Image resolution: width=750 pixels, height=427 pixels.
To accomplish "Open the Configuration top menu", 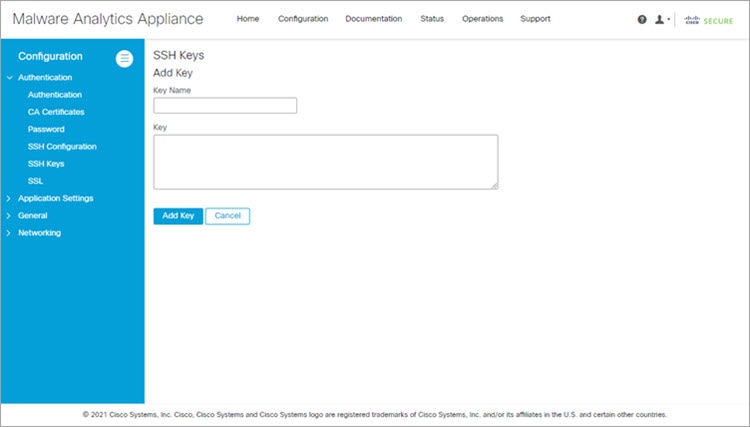I will (x=303, y=19).
